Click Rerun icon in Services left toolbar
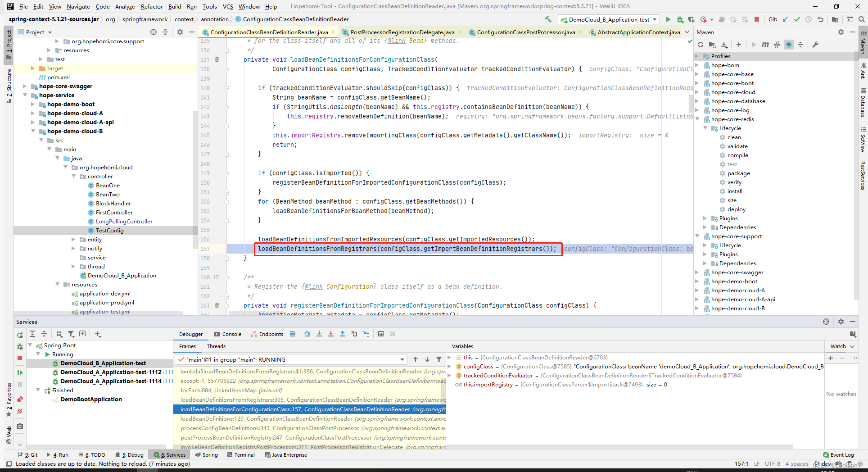Viewport: 868px width, 472px height. pos(20,335)
